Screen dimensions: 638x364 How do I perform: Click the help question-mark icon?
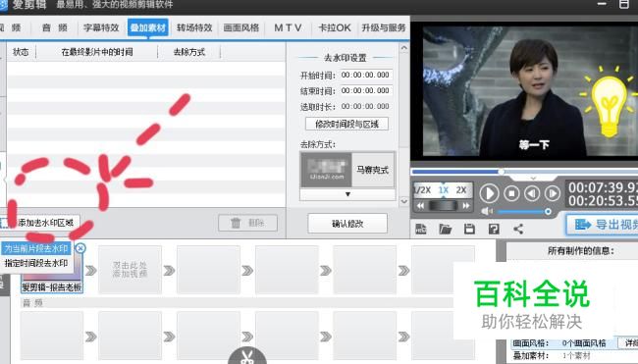494,229
